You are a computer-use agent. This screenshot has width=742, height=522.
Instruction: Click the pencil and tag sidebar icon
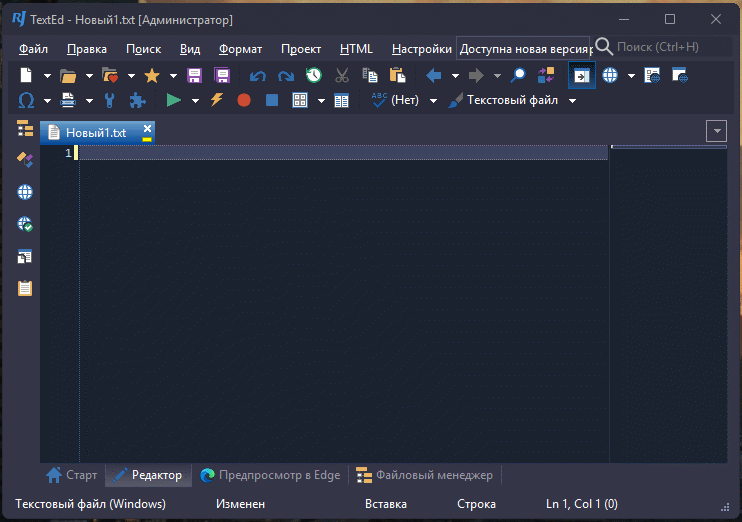click(25, 160)
